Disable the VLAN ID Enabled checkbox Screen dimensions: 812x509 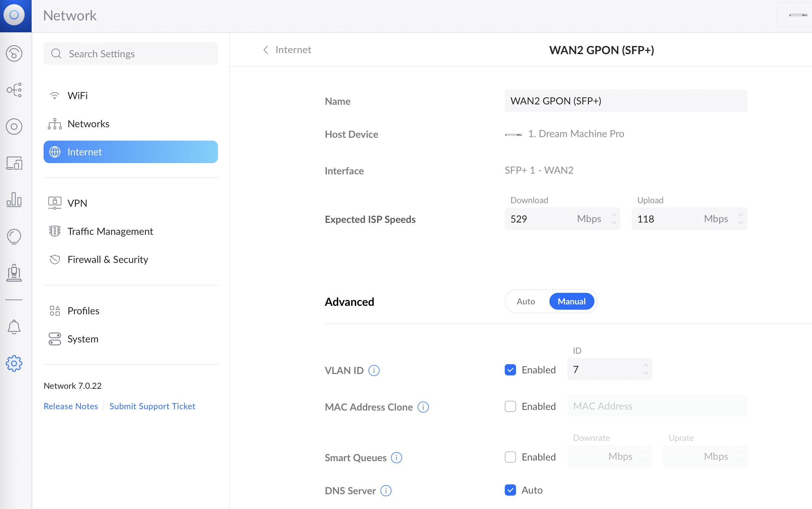510,370
